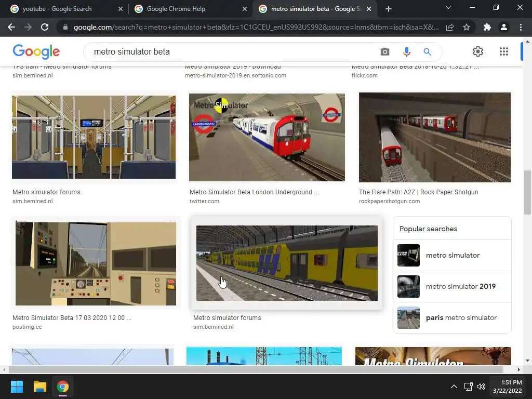Viewport: 532px width, 399px height.
Task: Search by image with the camera icon
Action: (385, 51)
